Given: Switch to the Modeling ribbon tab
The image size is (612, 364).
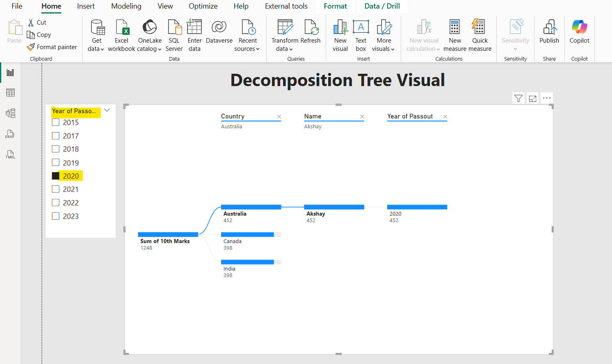Looking at the screenshot, I should click(126, 6).
